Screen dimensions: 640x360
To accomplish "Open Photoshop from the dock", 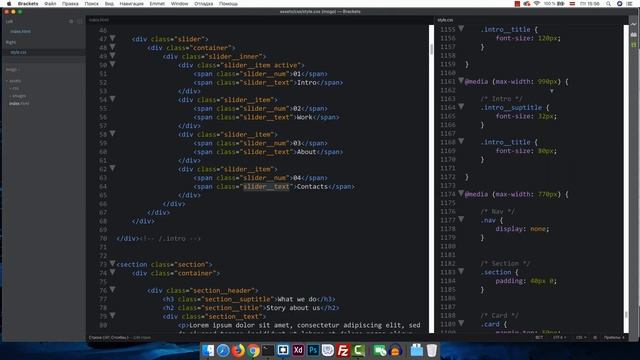I will [x=313, y=350].
